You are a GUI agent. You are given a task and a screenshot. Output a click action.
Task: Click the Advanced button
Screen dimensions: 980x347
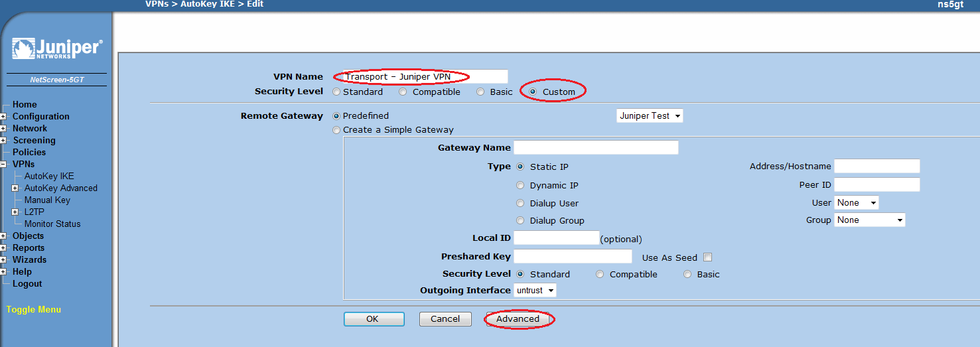pos(518,319)
